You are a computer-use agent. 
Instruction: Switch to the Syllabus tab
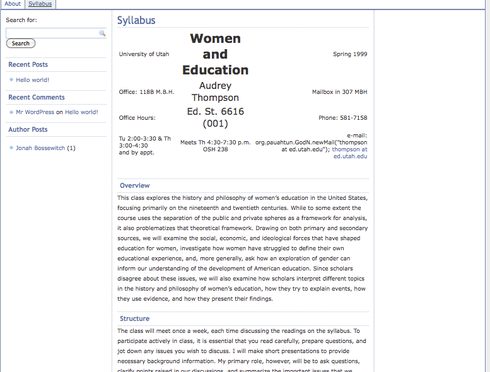tap(40, 4)
